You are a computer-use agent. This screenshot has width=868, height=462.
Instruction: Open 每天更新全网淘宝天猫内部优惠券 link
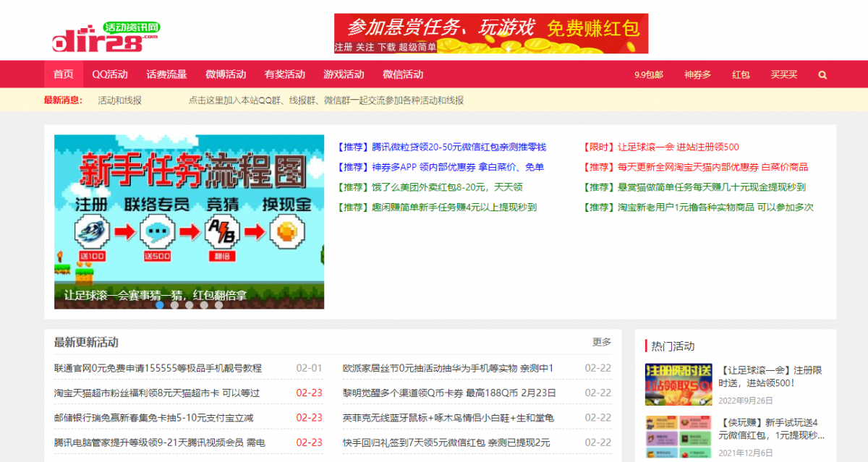pos(696,167)
